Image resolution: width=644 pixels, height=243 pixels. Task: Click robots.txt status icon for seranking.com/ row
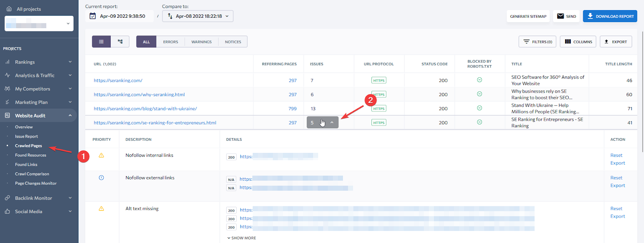tap(479, 80)
